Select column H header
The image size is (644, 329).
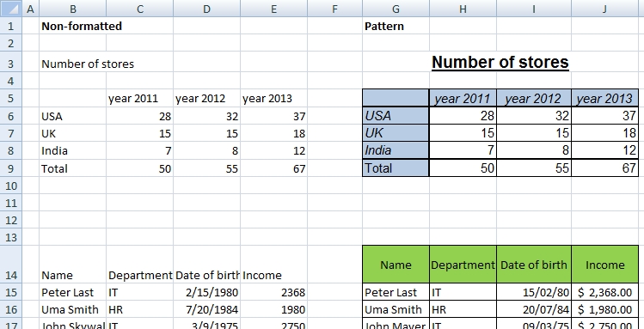click(463, 9)
